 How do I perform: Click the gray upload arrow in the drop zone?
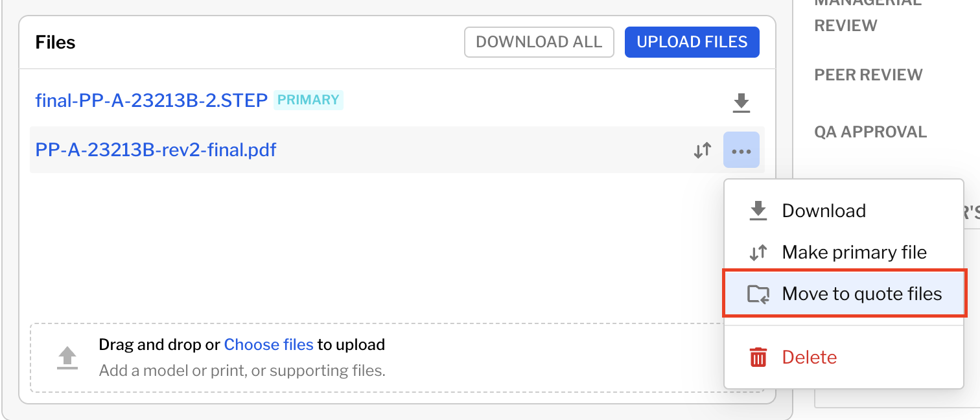pos(67,357)
